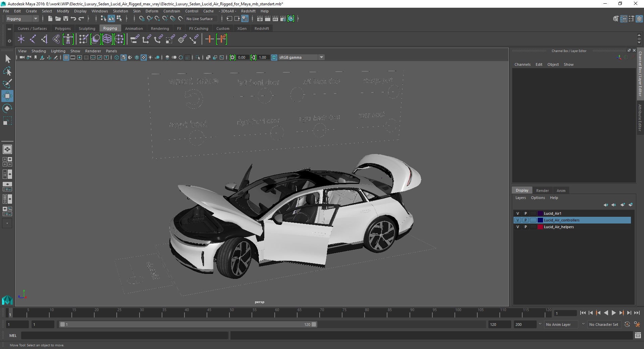Create a new layer and assign selected objects
This screenshot has width=644, height=349.
[x=631, y=205]
